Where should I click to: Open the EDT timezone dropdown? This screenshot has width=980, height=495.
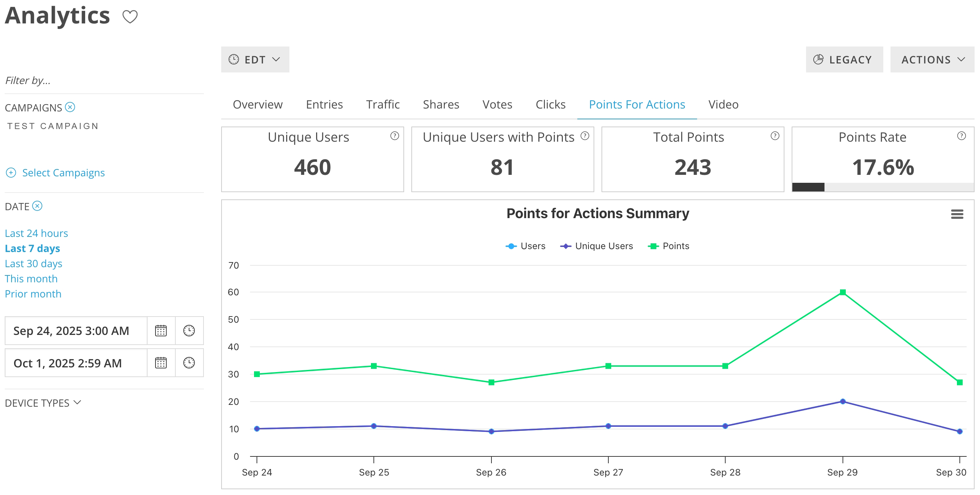click(255, 59)
